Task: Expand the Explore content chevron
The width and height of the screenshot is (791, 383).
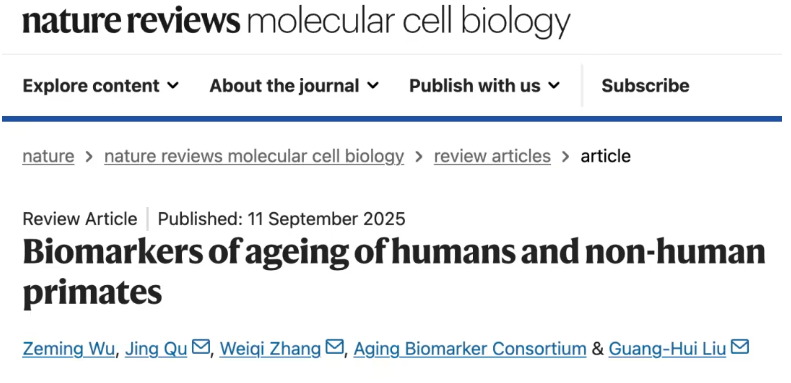Action: click(173, 86)
